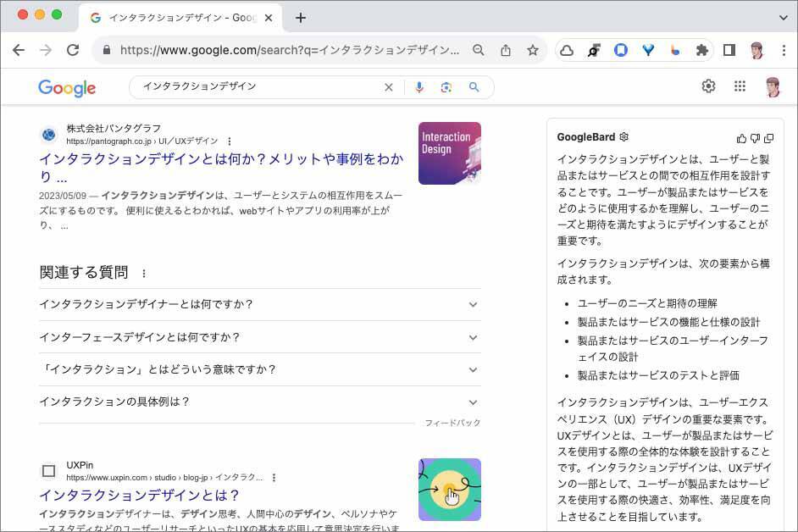Image resolution: width=798 pixels, height=532 pixels.
Task: Give thumbs up to the Bard answer
Action: pyautogui.click(x=741, y=138)
